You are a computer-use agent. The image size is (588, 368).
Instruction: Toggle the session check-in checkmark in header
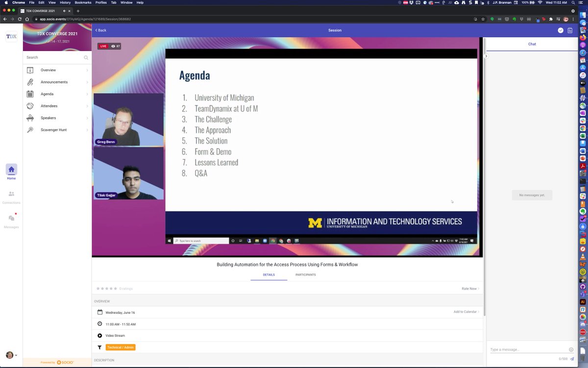coord(561,30)
